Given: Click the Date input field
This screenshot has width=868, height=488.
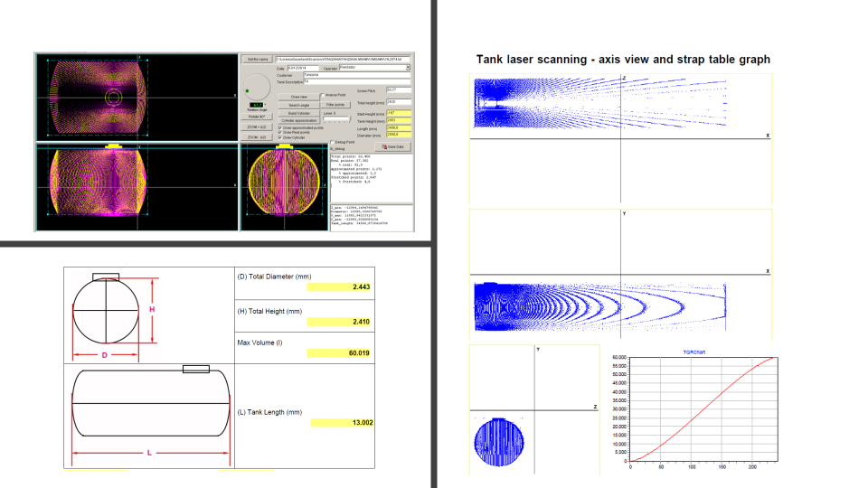Looking at the screenshot, I should (304, 68).
